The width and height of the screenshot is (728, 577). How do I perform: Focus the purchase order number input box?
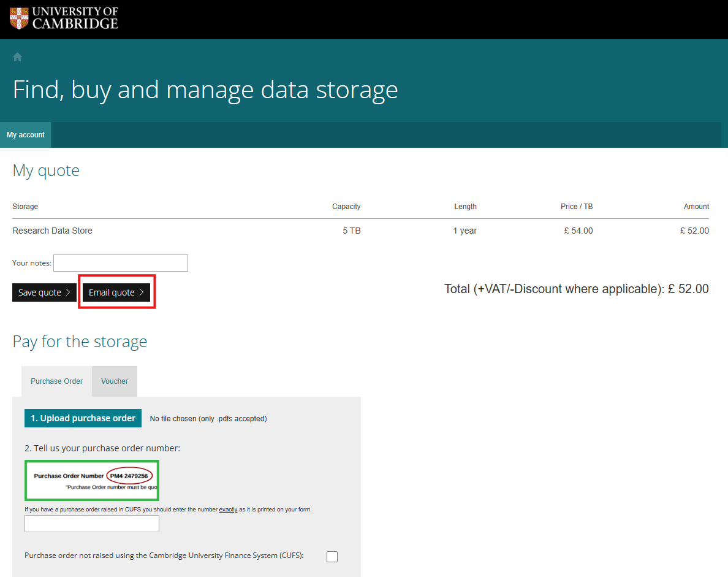[x=92, y=524]
